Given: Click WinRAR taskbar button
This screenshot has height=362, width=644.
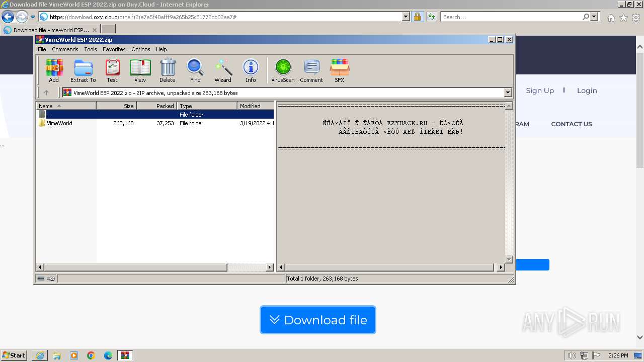Looking at the screenshot, I should pyautogui.click(x=125, y=355).
